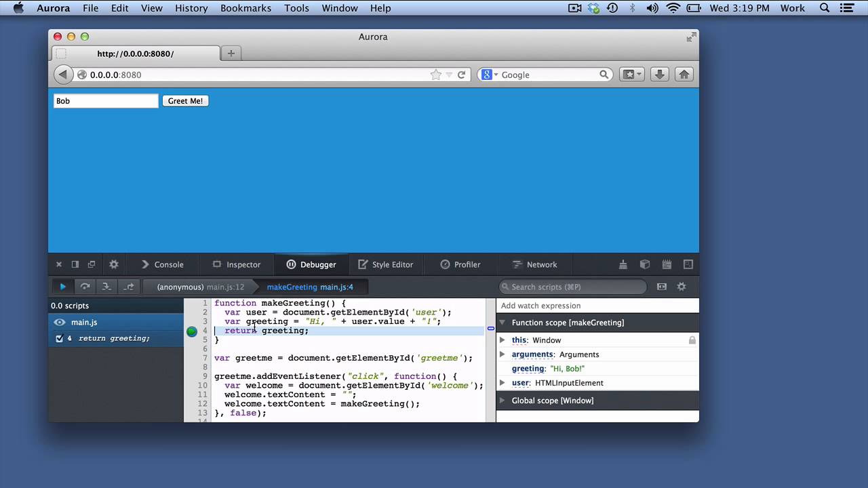Go to the Home page icon

(x=684, y=75)
